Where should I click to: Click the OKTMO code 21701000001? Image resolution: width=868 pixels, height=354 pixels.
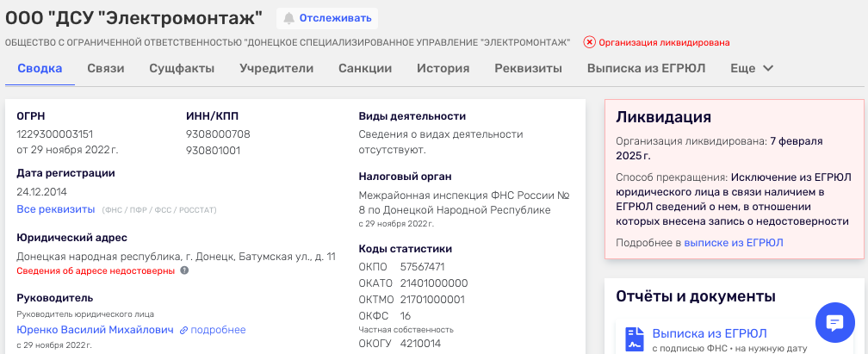tap(432, 300)
